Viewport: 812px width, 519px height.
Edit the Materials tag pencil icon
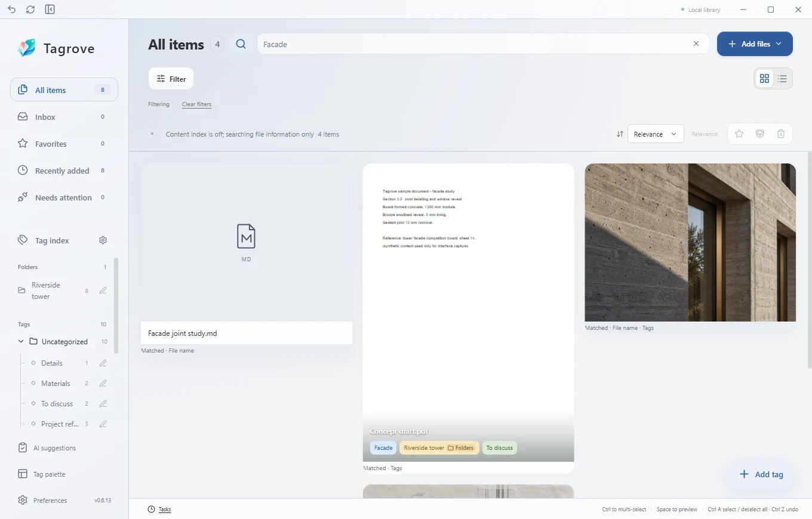(x=103, y=384)
